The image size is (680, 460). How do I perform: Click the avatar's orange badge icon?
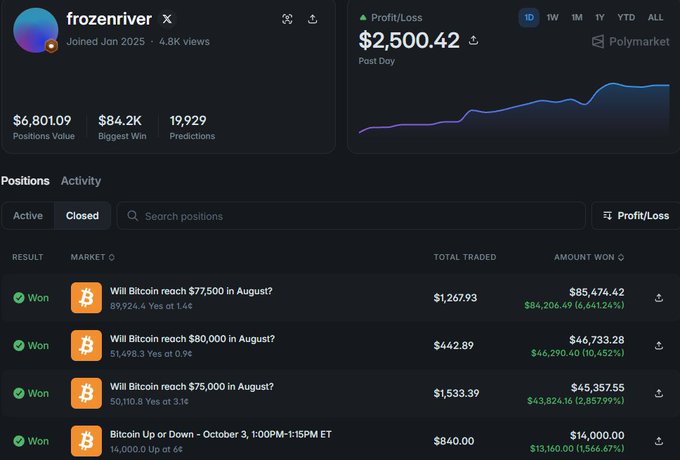click(x=51, y=46)
